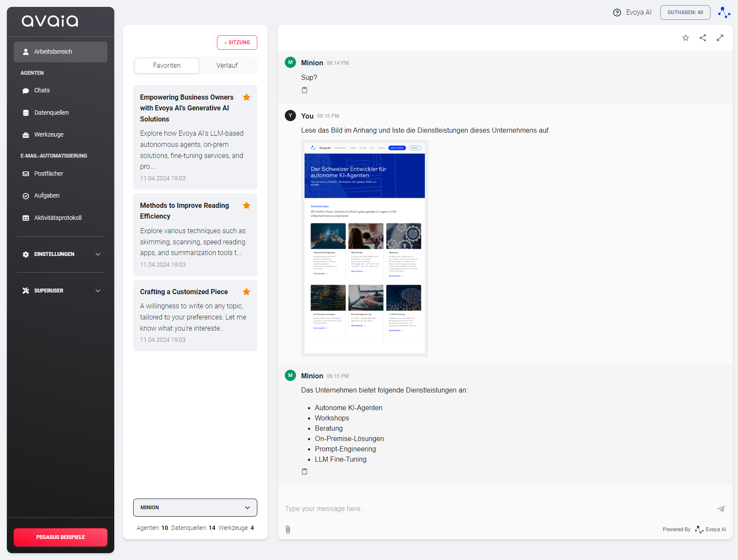Focus the message input field

pyautogui.click(x=494, y=508)
